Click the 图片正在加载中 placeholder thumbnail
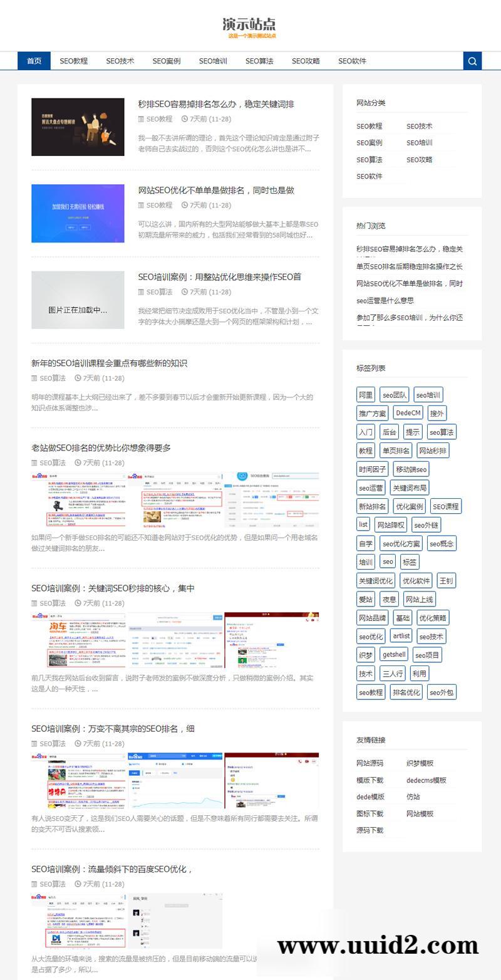501x980 pixels. pyautogui.click(x=78, y=300)
